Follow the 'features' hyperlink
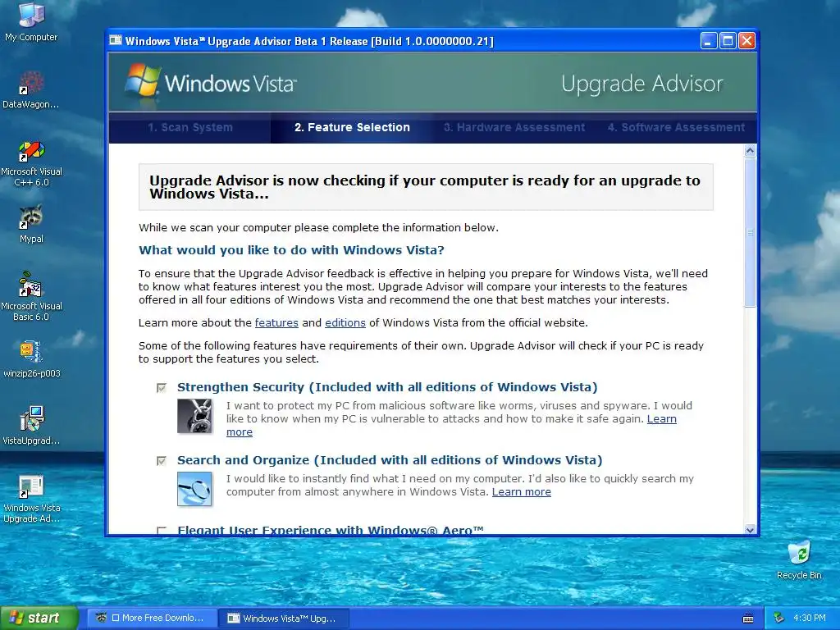 [x=276, y=323]
